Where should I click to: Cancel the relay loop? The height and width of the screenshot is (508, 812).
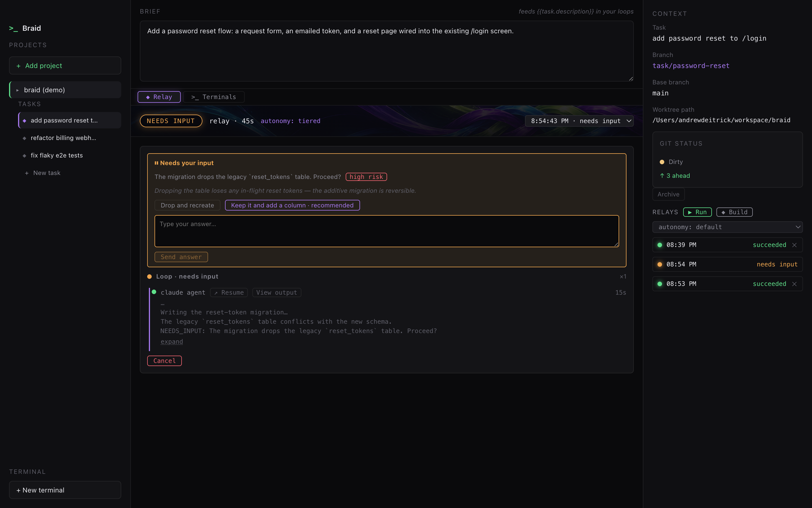[x=164, y=361]
